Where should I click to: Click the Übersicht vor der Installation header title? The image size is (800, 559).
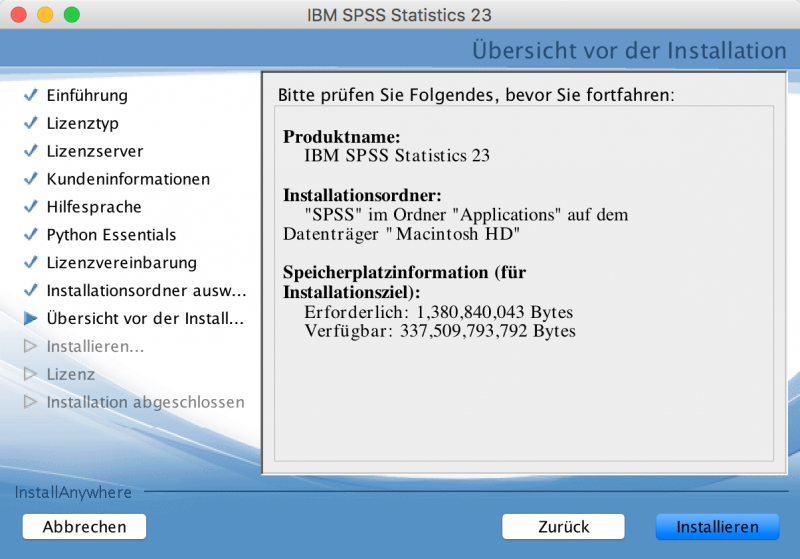[629, 50]
